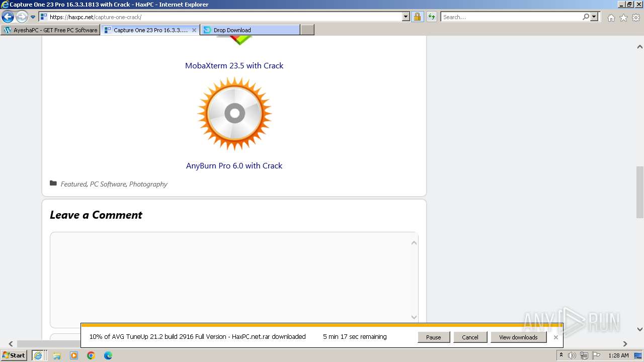This screenshot has height=362, width=644.
Task: Click the horizontal scroll right arrow
Action: 625,344
